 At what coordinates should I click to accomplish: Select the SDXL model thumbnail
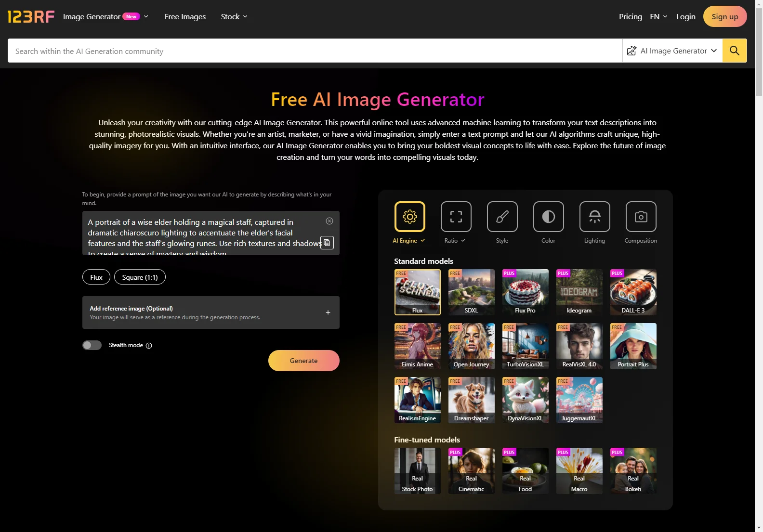pyautogui.click(x=472, y=292)
